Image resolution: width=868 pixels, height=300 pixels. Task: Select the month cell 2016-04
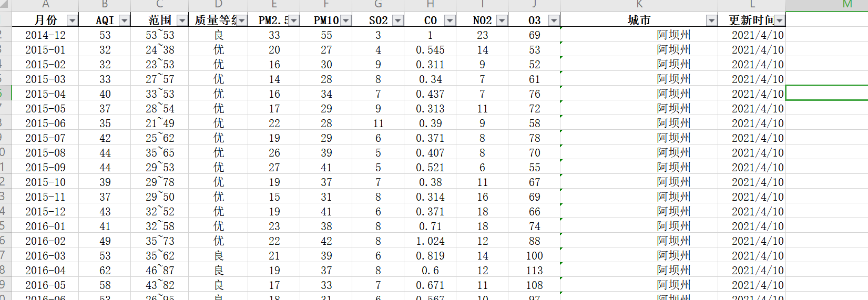pyautogui.click(x=46, y=271)
